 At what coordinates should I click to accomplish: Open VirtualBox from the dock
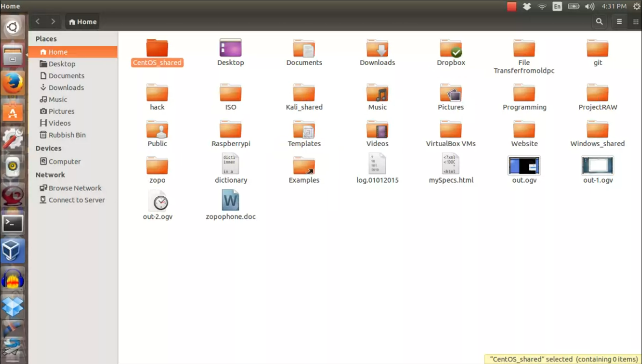13,251
